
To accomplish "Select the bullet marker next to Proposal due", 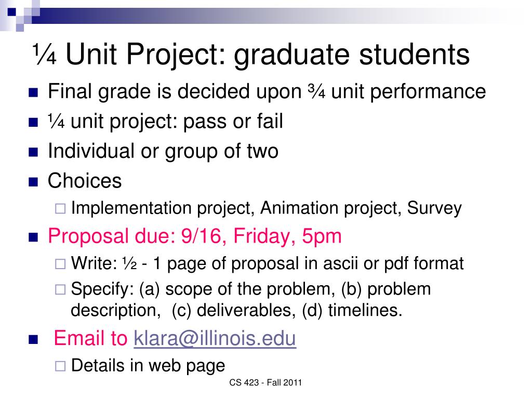I will (33, 237).
